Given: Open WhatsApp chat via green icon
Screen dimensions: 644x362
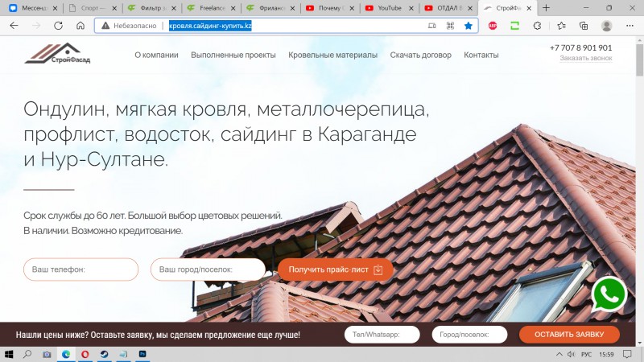Looking at the screenshot, I should coord(609,294).
